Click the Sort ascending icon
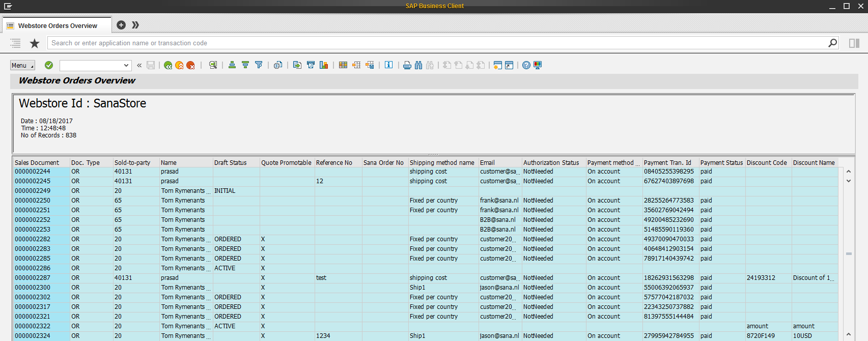 [232, 65]
